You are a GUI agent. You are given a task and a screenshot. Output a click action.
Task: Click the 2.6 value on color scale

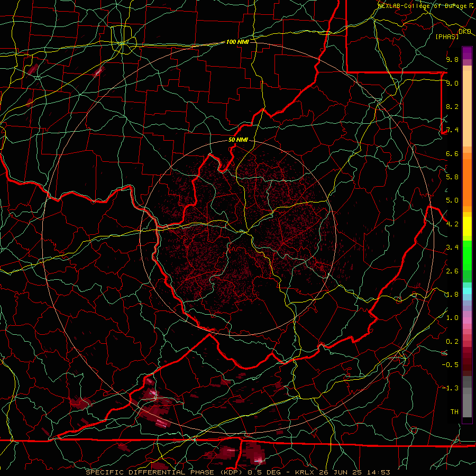click(x=452, y=271)
